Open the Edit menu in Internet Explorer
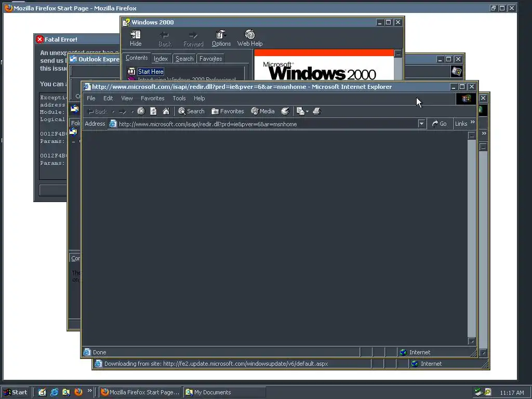Screen dimensions: 532x399 [108, 98]
